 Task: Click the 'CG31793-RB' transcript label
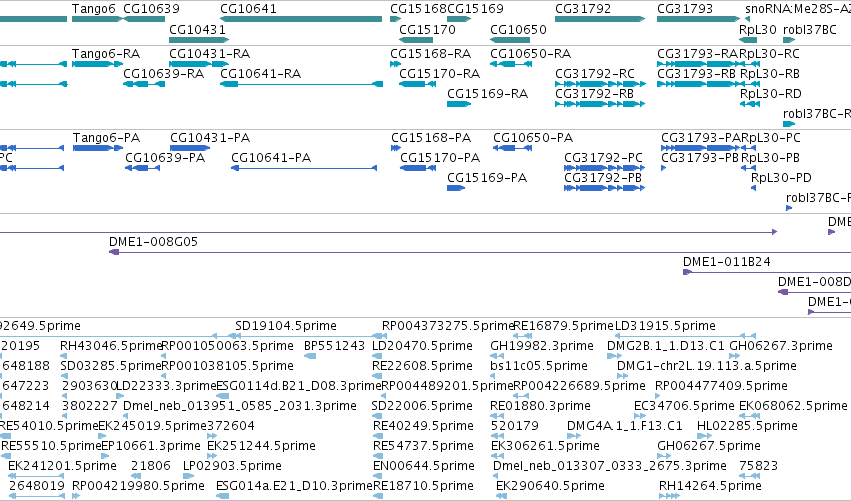pos(696,74)
